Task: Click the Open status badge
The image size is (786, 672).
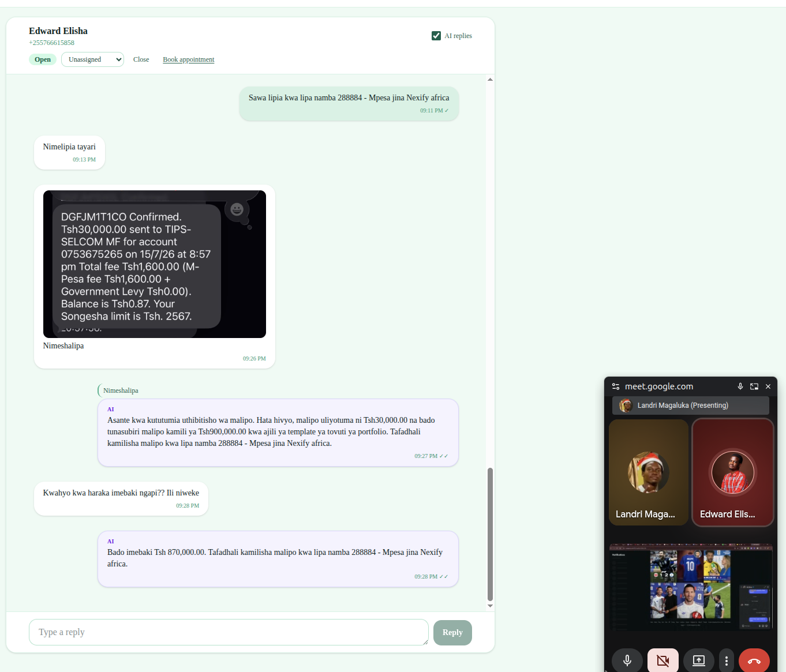Action: click(43, 59)
